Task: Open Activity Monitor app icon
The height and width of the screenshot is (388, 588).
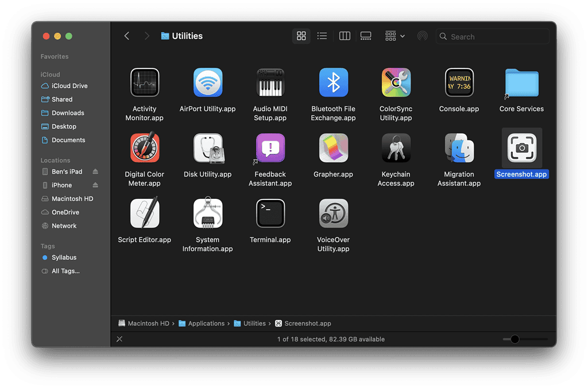Action: 144,83
